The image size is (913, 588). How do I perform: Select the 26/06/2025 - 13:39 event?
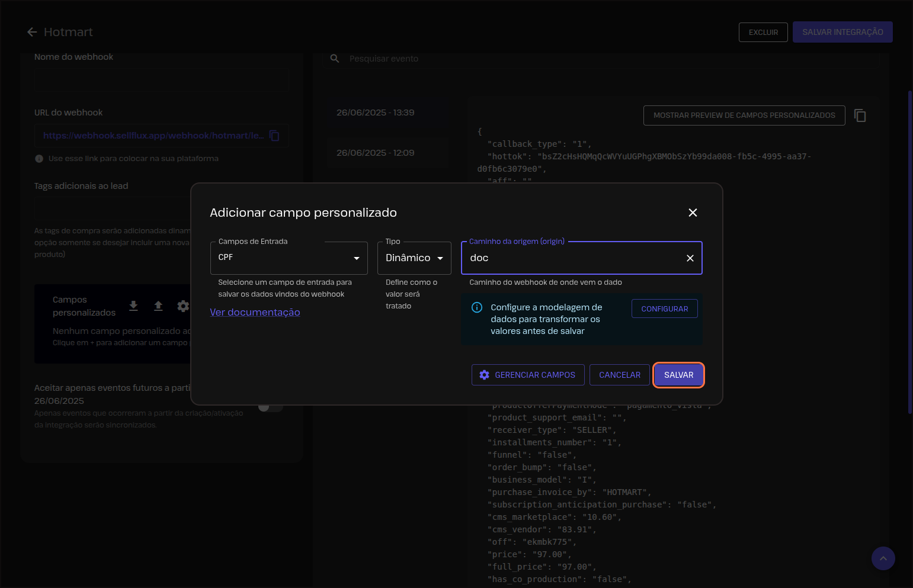[375, 113]
